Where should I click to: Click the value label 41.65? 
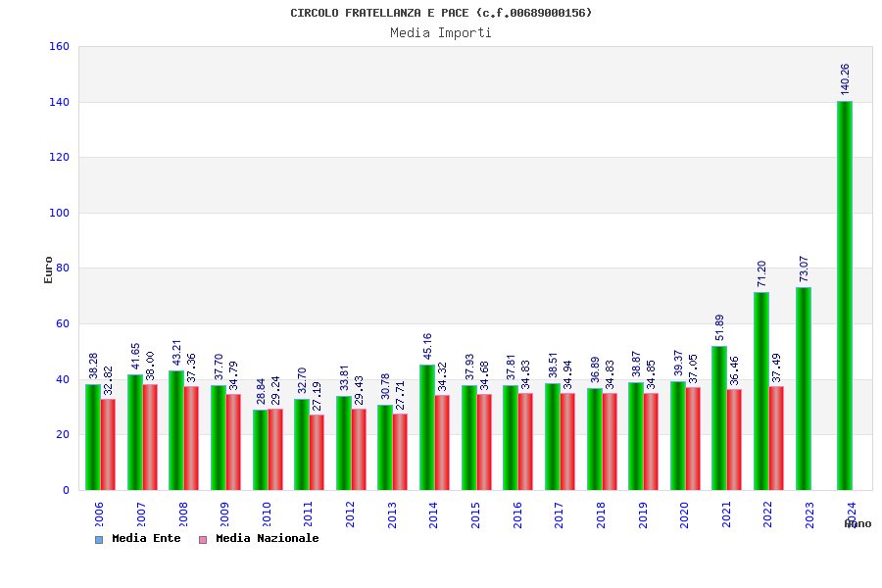click(x=135, y=356)
